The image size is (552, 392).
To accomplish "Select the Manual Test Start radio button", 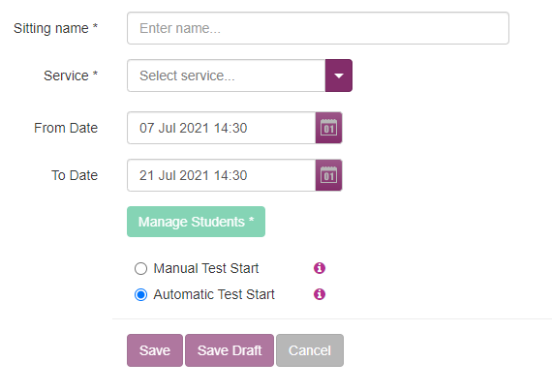I will (x=140, y=268).
